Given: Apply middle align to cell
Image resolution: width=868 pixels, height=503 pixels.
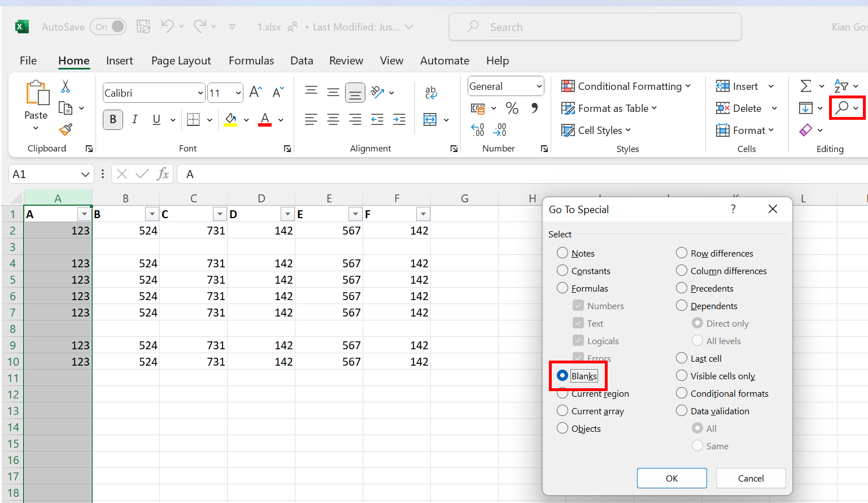Looking at the screenshot, I should click(333, 92).
